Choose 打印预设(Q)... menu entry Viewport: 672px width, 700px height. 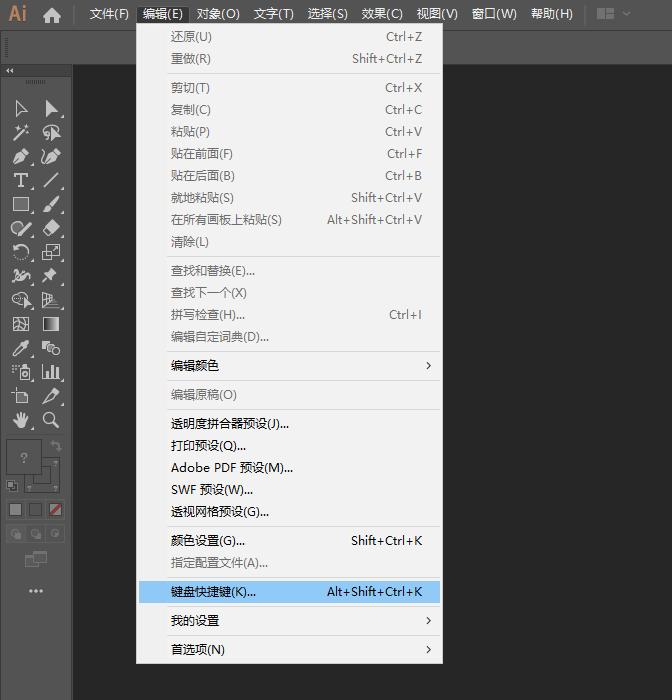[289, 446]
